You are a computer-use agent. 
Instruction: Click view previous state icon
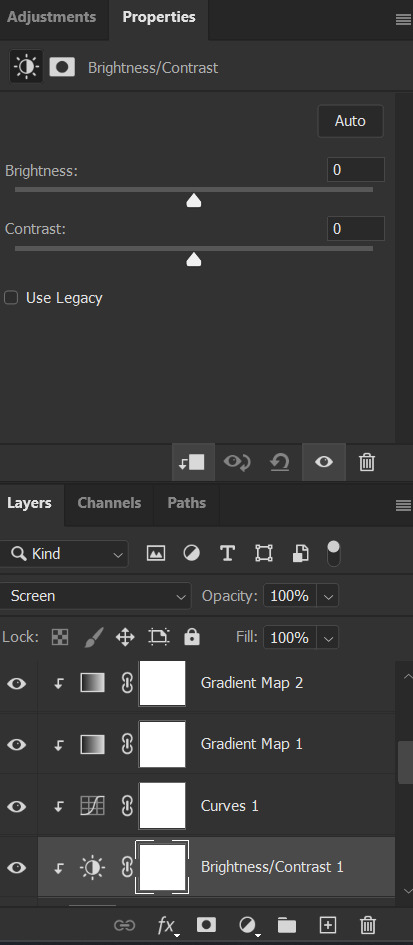click(237, 462)
